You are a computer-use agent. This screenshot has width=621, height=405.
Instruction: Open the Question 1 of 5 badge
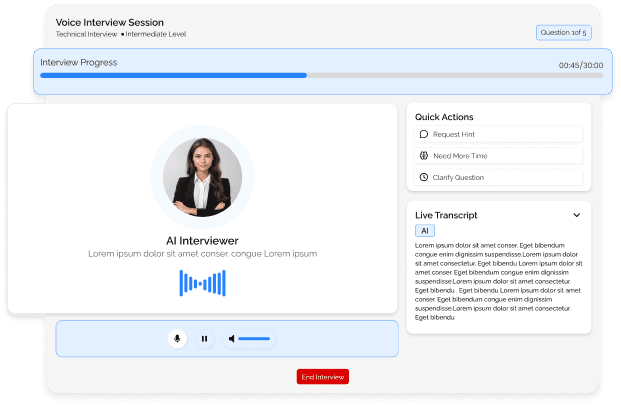tap(564, 33)
